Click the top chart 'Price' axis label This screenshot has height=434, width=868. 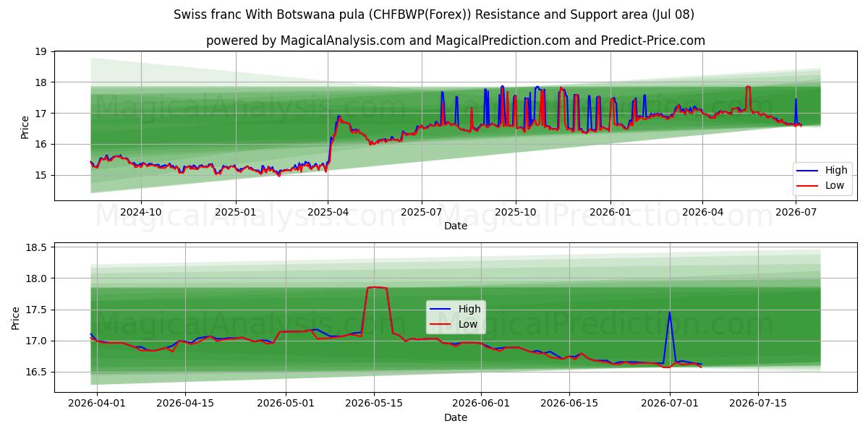point(25,127)
